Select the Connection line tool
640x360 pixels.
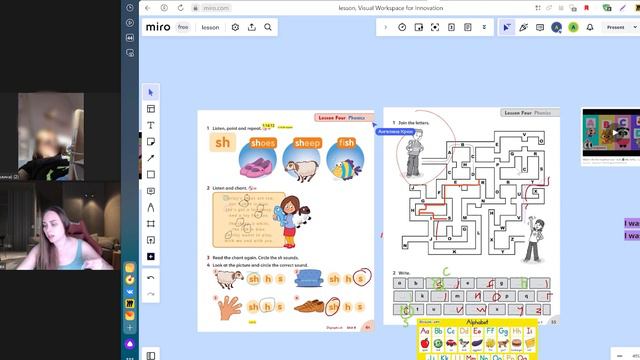[151, 158]
